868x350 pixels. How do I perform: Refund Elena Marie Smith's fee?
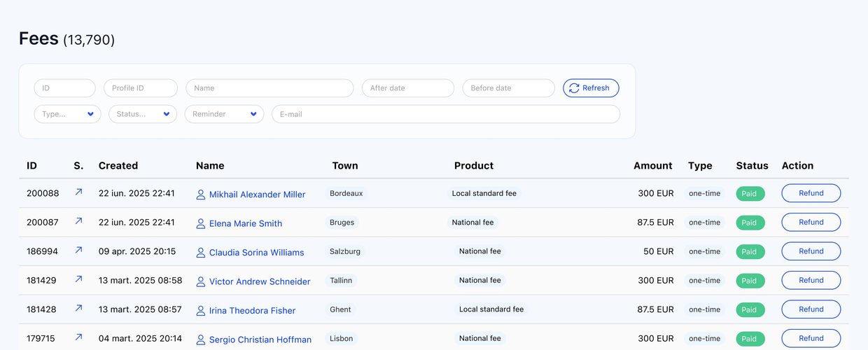click(x=811, y=223)
